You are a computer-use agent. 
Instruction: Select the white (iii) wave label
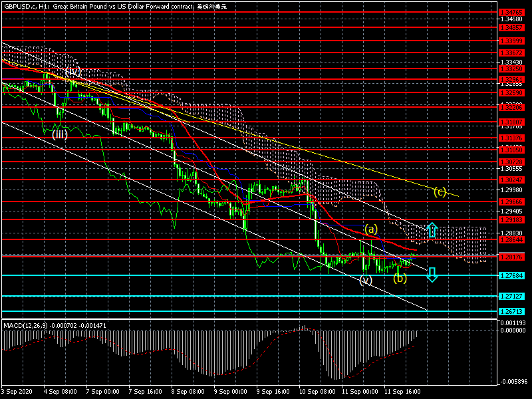[60, 134]
